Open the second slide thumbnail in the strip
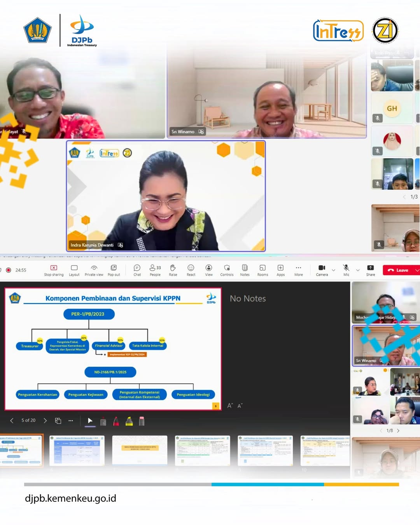This screenshot has height=525, width=420. pyautogui.click(x=77, y=450)
